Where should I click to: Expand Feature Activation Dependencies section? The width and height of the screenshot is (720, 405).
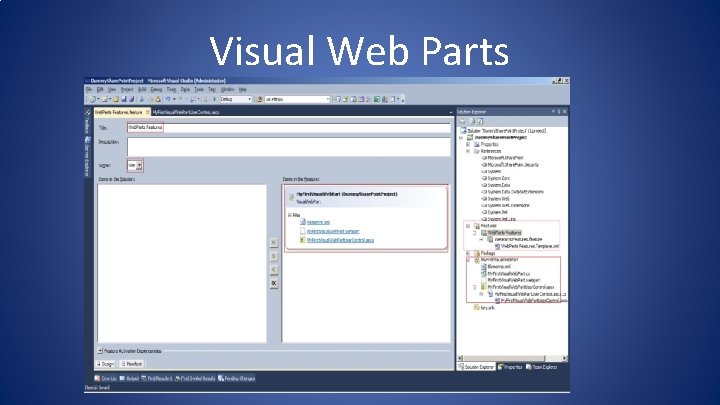coord(100,351)
